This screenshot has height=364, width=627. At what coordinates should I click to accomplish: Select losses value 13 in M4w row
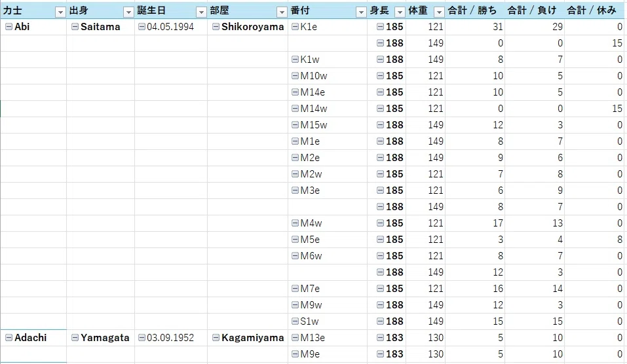coord(534,223)
